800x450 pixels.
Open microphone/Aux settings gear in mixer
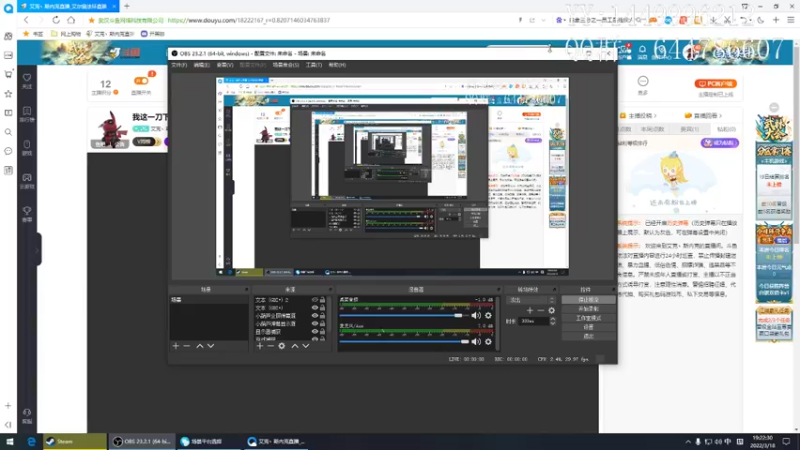coord(488,341)
